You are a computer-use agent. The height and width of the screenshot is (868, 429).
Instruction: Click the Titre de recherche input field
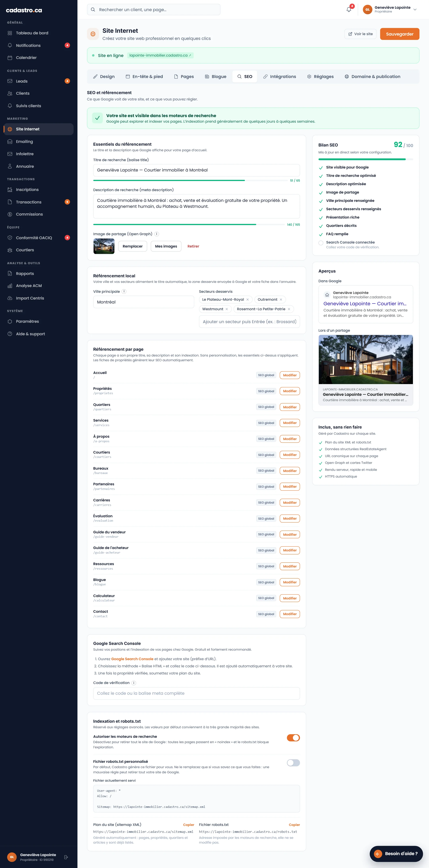196,170
